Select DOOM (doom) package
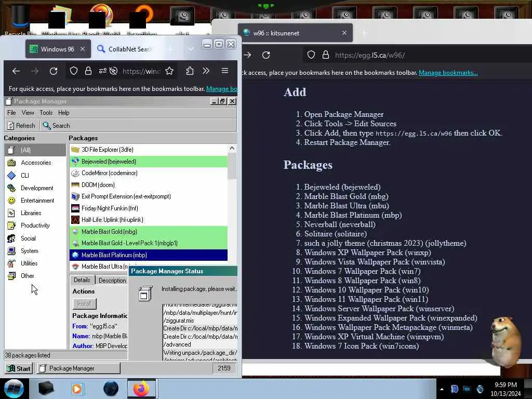 pyautogui.click(x=148, y=185)
